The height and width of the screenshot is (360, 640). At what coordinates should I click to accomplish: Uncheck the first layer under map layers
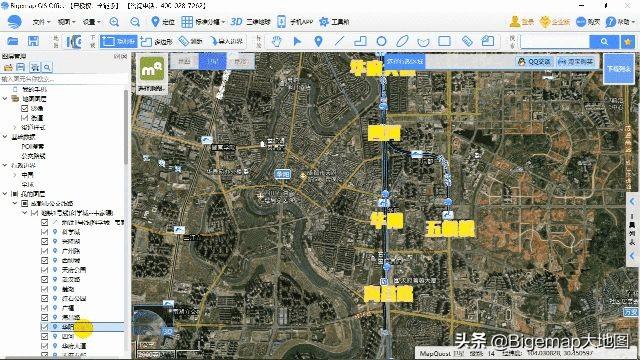coord(24,108)
